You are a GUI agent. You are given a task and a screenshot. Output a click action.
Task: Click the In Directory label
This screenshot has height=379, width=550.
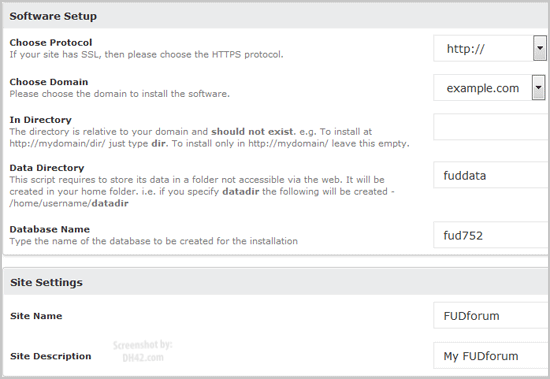[41, 120]
